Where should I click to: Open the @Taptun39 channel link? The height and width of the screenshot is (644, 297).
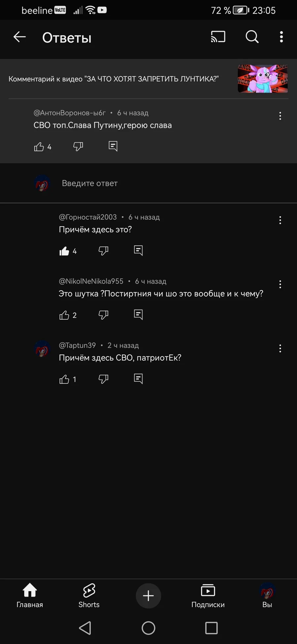point(77,345)
